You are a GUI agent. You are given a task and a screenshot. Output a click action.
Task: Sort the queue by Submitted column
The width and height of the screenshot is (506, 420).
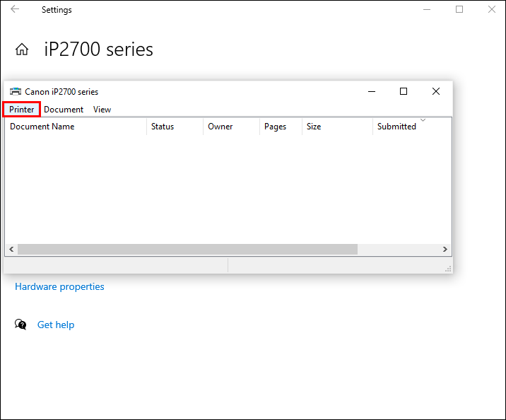pos(396,127)
